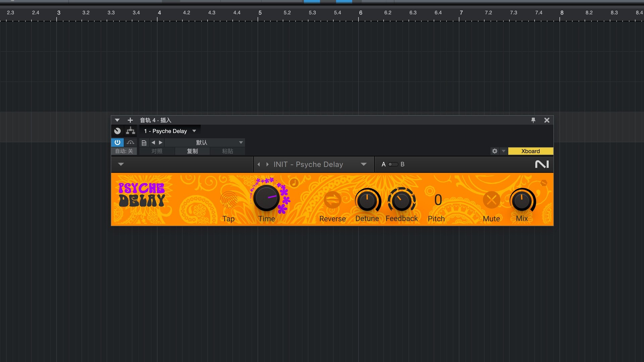Image resolution: width=644 pixels, height=362 pixels.
Task: Go to the next NI preset
Action: pos(267,164)
